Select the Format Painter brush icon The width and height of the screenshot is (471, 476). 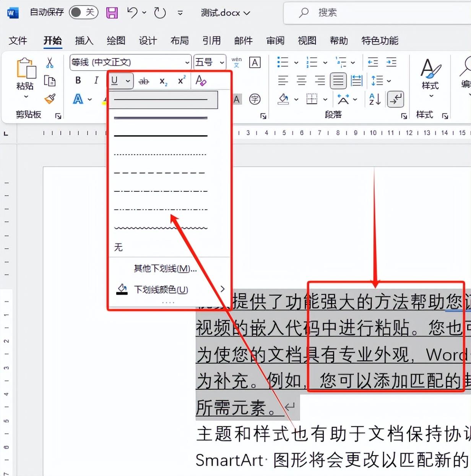[49, 99]
